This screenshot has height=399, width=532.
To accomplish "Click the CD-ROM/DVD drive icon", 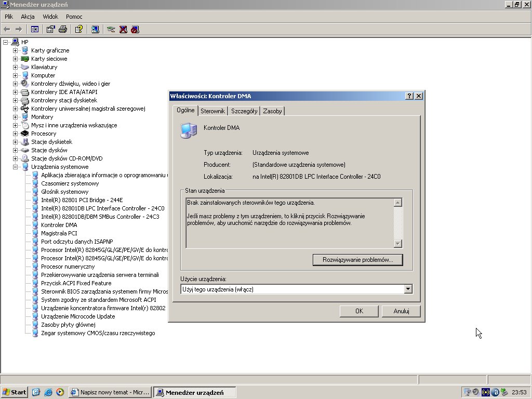I will pyautogui.click(x=25, y=158).
